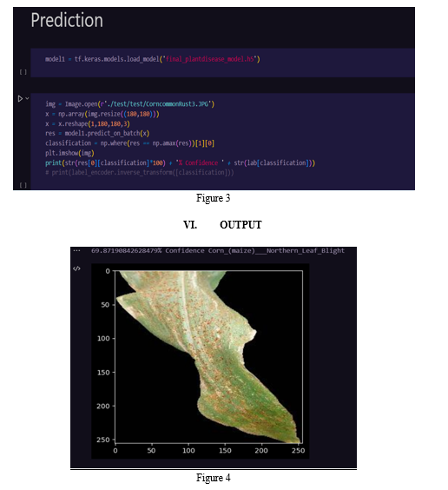Click the Northern_Leaf_Blight confidence output text
The image size is (448, 490).
(x=218, y=250)
